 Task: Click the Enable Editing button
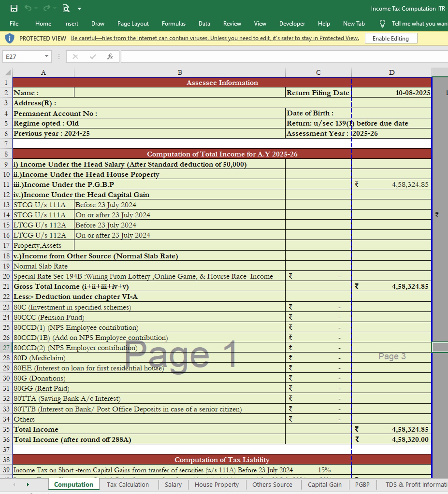tap(390, 38)
